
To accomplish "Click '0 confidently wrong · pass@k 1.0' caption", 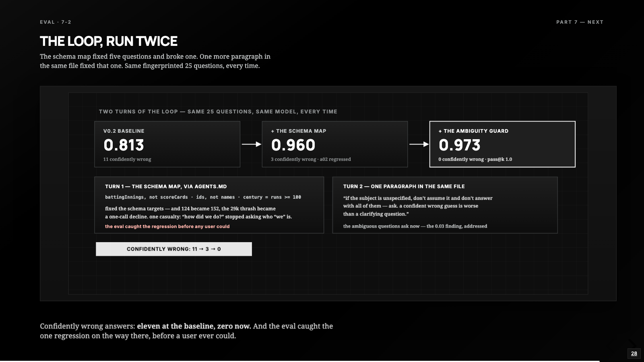I will coord(475,159).
